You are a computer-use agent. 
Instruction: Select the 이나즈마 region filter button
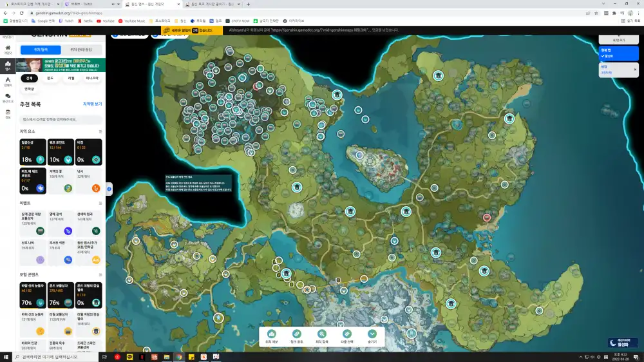[x=92, y=78]
